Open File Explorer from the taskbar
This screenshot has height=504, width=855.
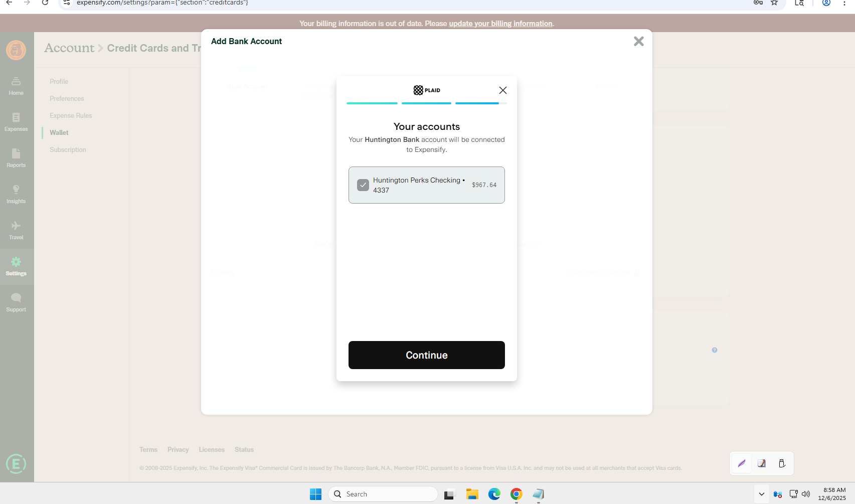tap(472, 494)
